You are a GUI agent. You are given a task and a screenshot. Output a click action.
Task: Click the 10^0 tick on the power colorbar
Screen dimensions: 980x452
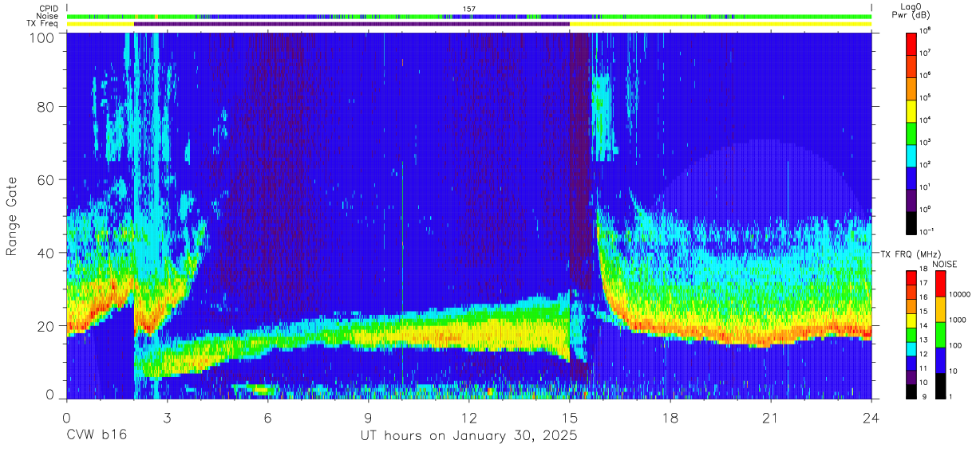click(925, 210)
